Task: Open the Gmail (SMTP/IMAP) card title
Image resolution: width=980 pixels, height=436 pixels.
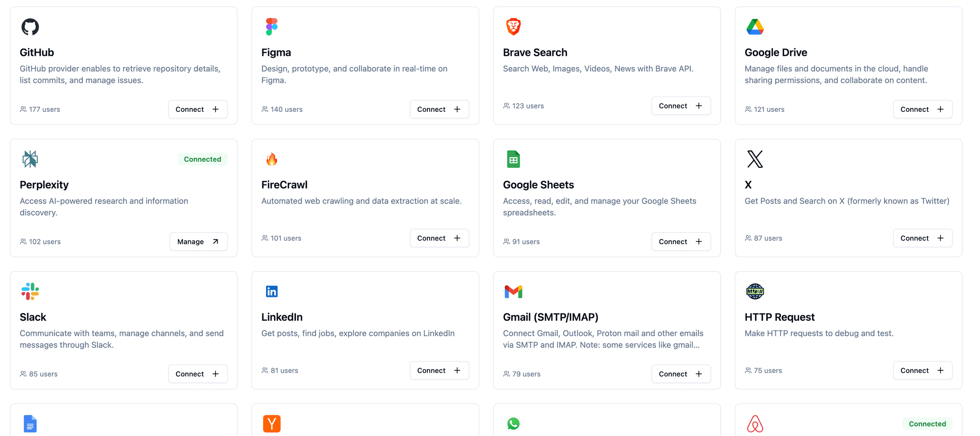Action: tap(550, 317)
